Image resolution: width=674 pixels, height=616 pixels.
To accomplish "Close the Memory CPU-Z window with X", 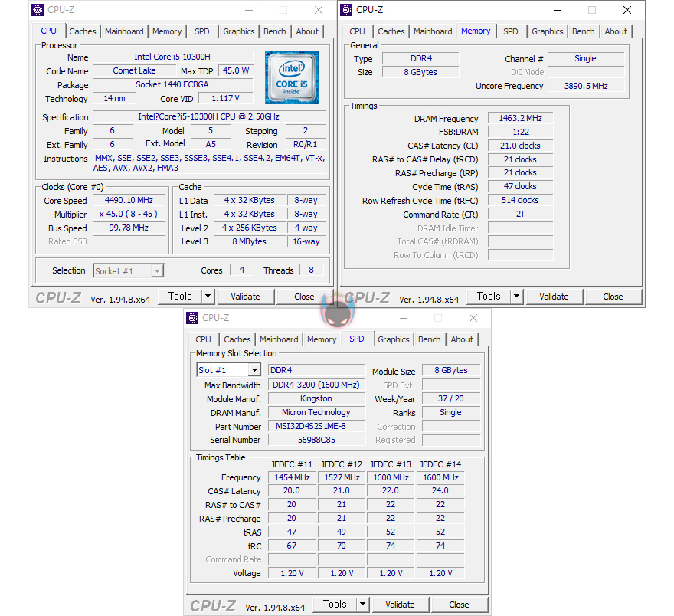I will coord(627,10).
